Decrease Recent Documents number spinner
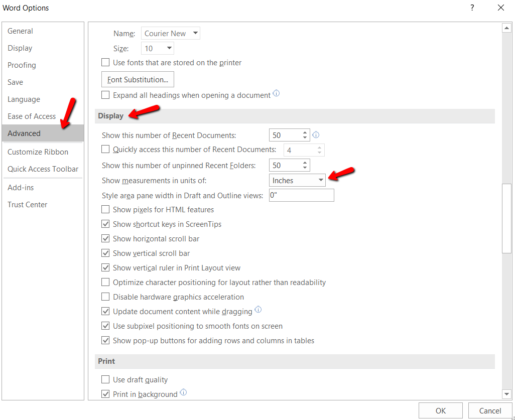Screen dimensions: 515x420 [305, 137]
